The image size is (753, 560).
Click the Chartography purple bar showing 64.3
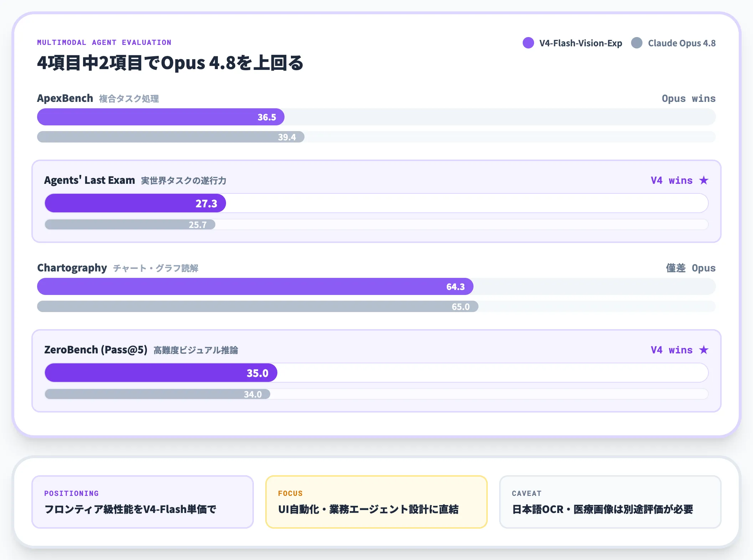click(x=255, y=286)
